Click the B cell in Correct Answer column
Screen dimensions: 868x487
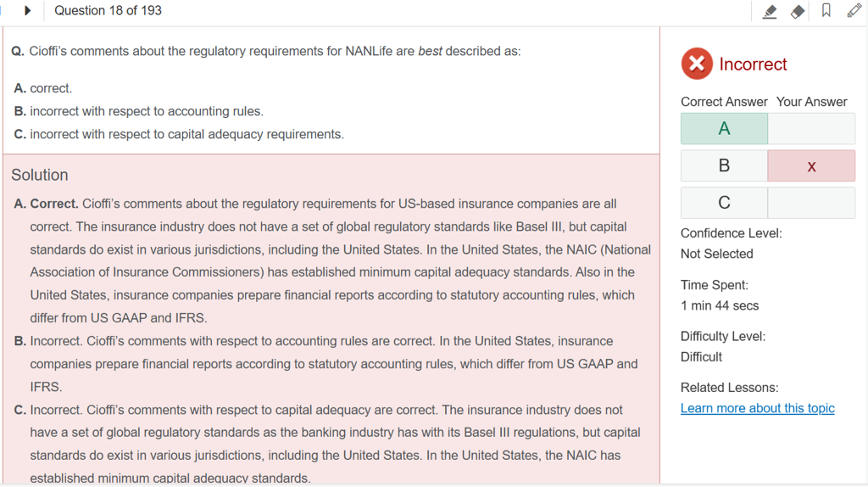tap(724, 166)
